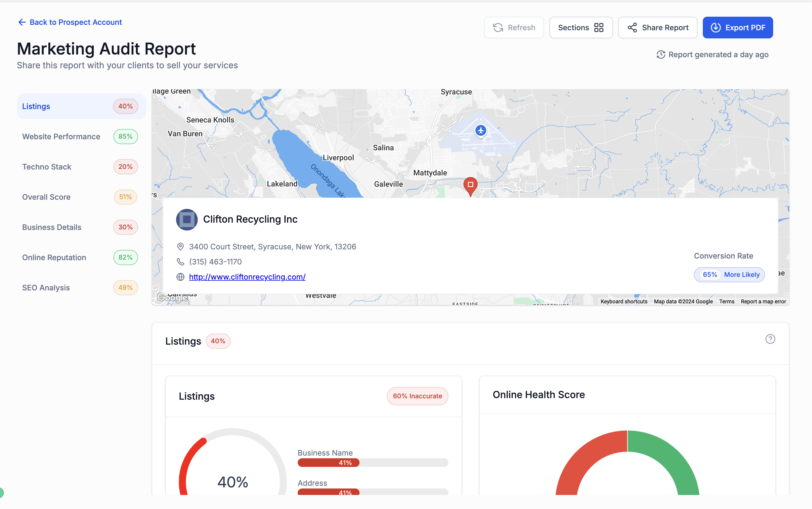Click the Refresh button
The width and height of the screenshot is (812, 509).
point(514,28)
